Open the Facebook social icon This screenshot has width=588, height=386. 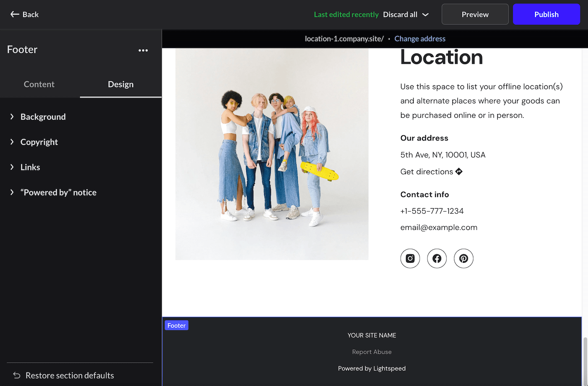tap(437, 258)
